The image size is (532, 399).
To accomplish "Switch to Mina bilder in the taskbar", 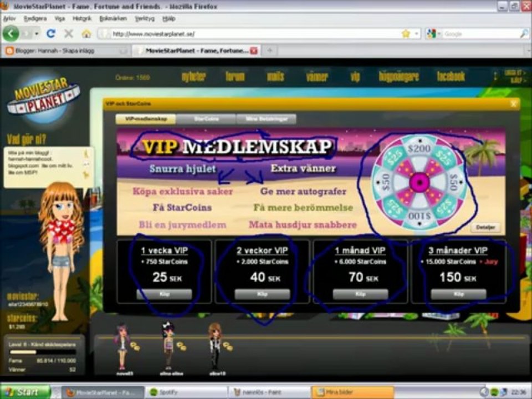I will [353, 392].
